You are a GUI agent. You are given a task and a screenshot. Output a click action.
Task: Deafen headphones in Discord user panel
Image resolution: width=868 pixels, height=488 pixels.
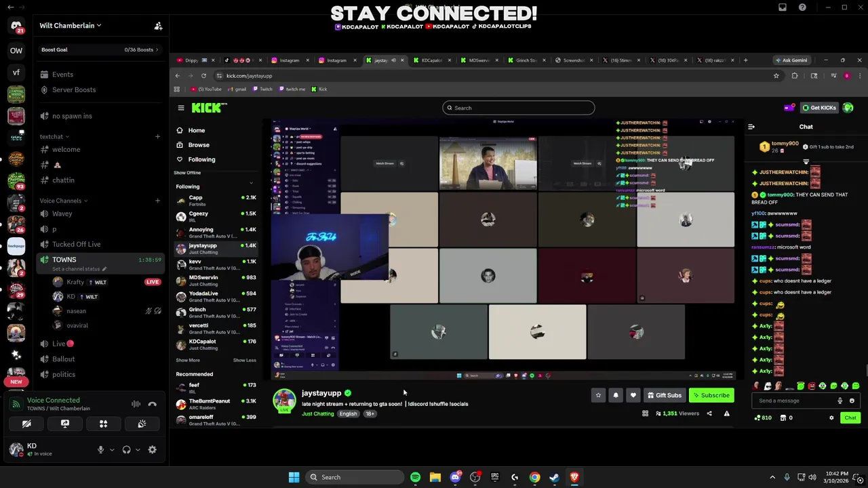126,449
